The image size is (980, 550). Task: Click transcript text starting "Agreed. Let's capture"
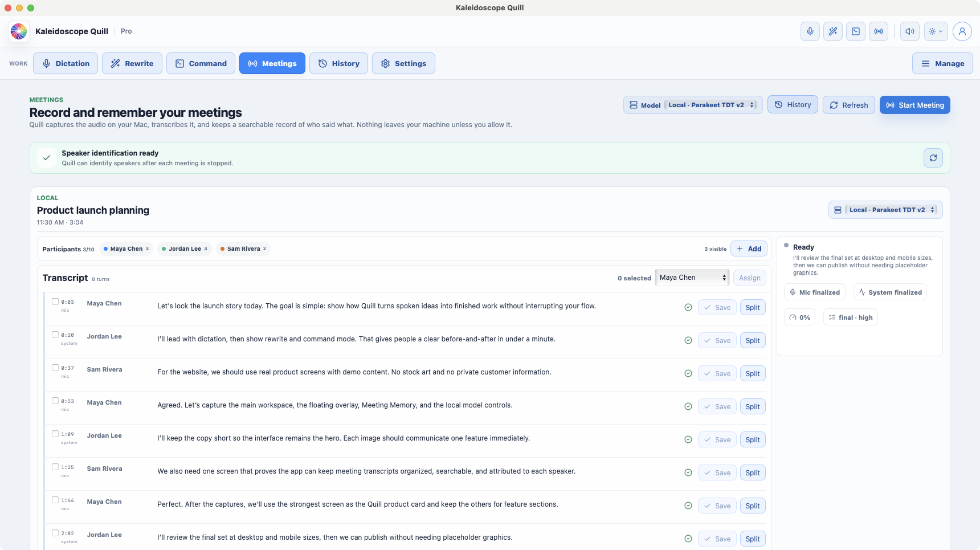335,405
